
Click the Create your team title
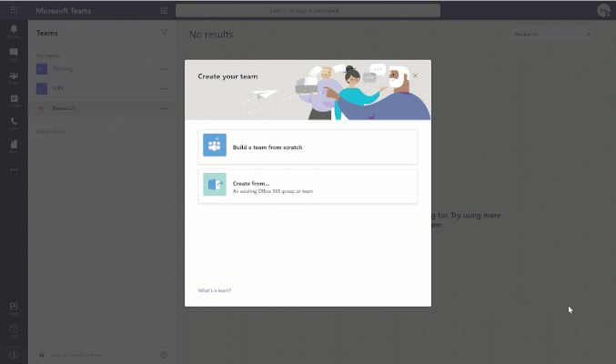tap(227, 76)
